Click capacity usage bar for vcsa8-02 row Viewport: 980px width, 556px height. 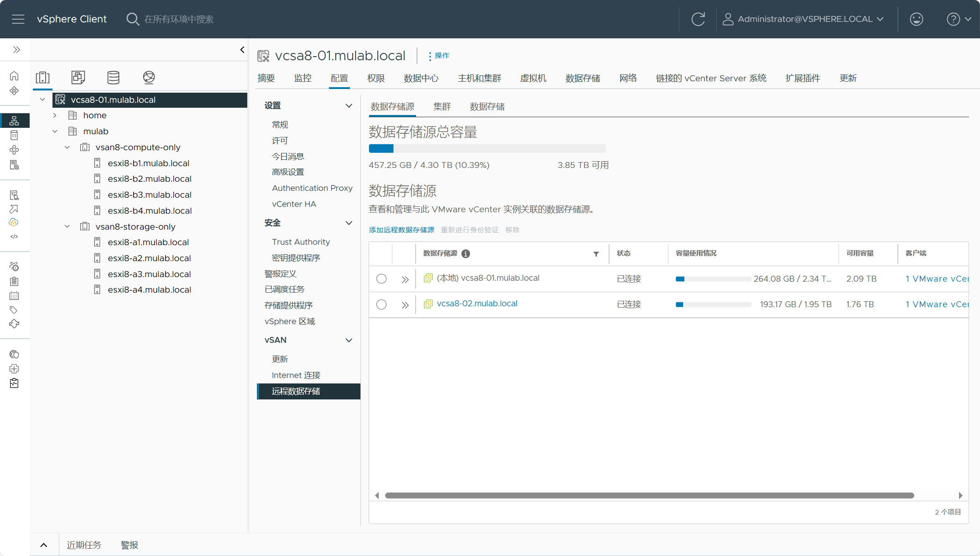[x=713, y=304]
